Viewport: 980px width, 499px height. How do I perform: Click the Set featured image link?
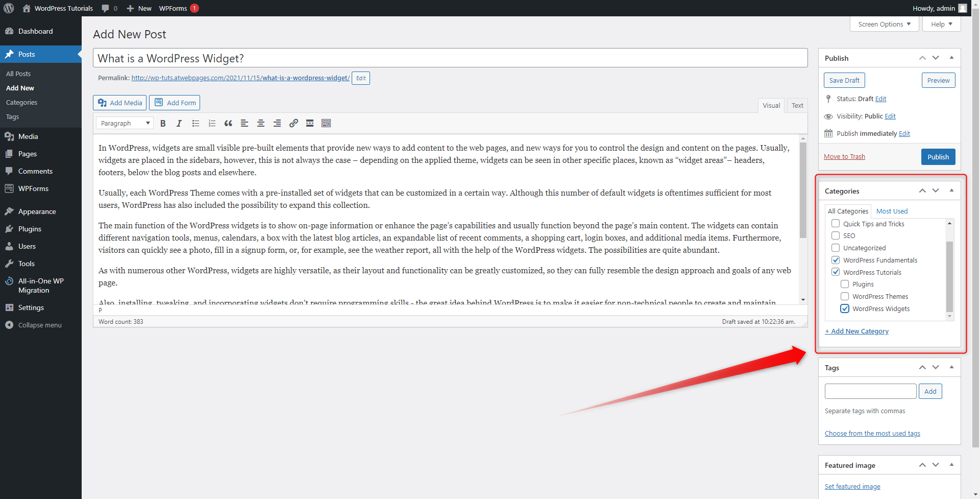pos(852,486)
